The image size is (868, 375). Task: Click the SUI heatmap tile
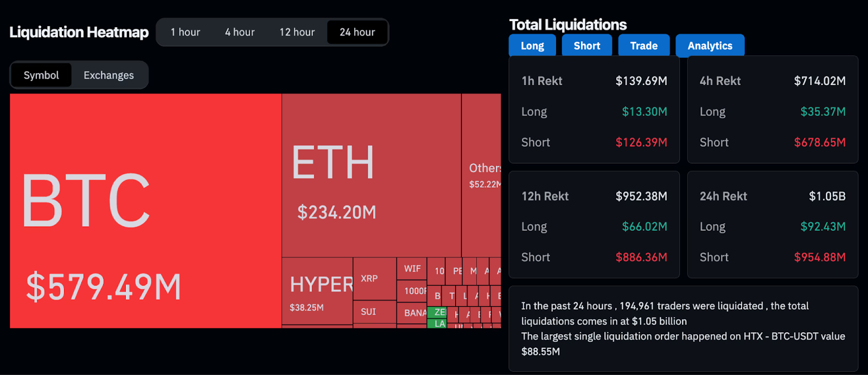click(x=374, y=312)
